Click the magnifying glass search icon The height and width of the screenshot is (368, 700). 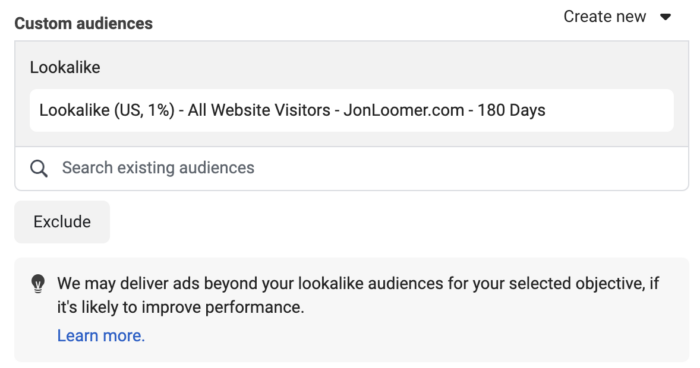point(39,168)
